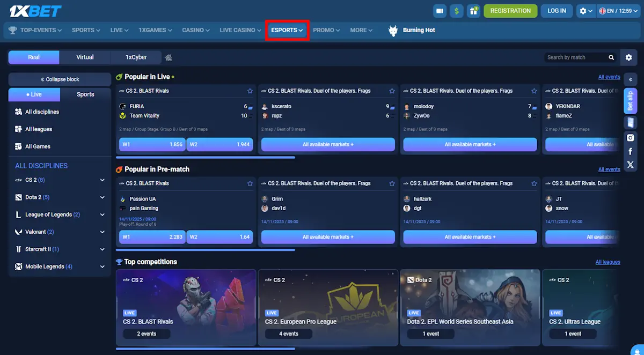644x355 pixels.
Task: Open the settings gear next to the search bar
Action: 628,57
